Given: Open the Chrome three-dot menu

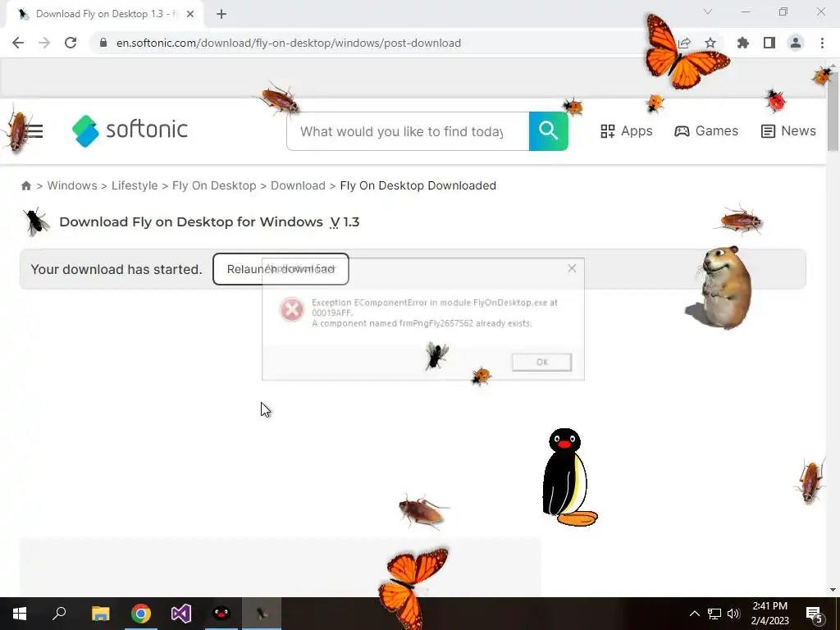Looking at the screenshot, I should (822, 43).
